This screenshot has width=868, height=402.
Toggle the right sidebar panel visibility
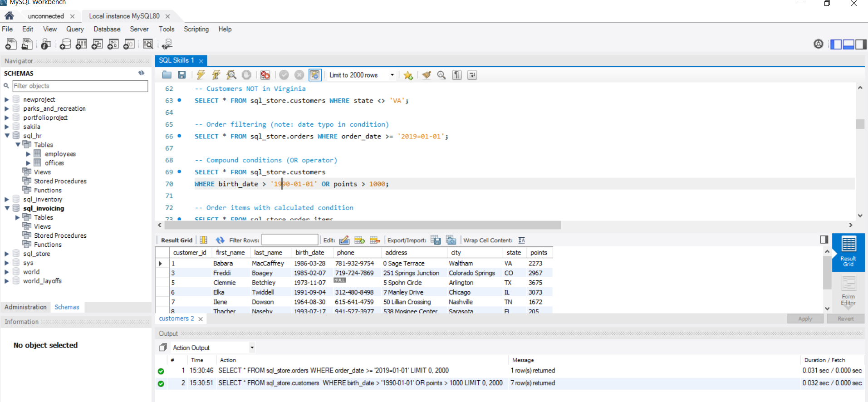coord(861,44)
